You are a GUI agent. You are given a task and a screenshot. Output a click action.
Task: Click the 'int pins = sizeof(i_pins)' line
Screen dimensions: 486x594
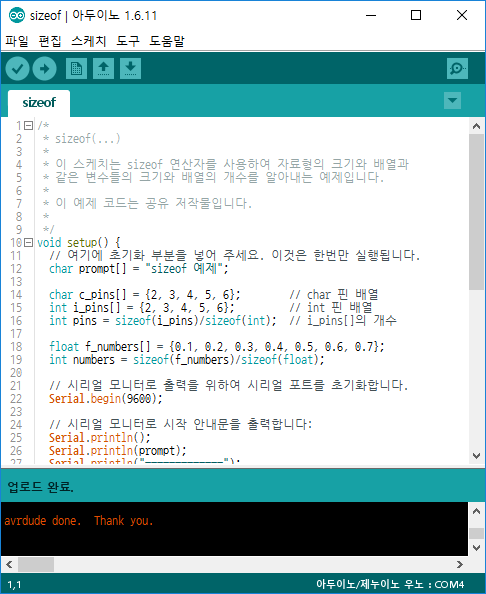click(163, 320)
